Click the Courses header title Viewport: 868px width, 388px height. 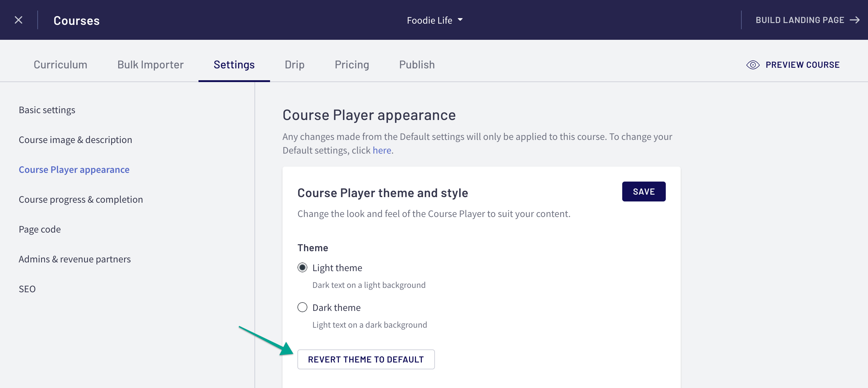click(x=77, y=21)
